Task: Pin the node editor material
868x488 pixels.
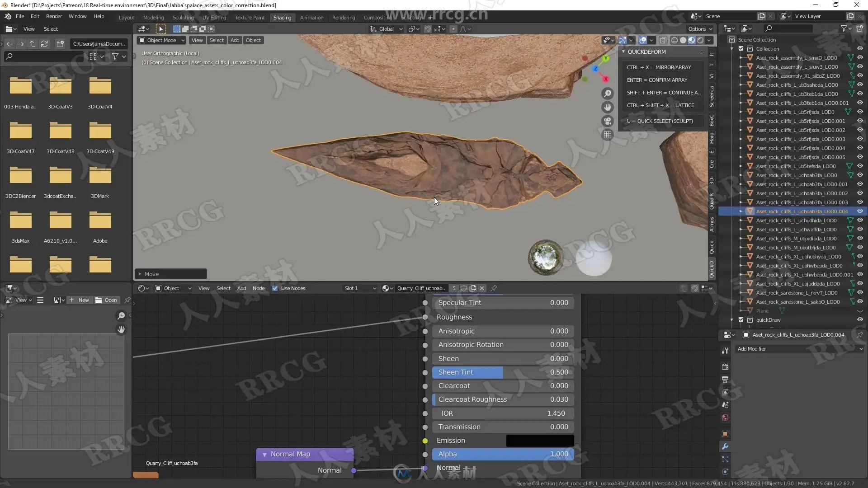Action: point(494,288)
